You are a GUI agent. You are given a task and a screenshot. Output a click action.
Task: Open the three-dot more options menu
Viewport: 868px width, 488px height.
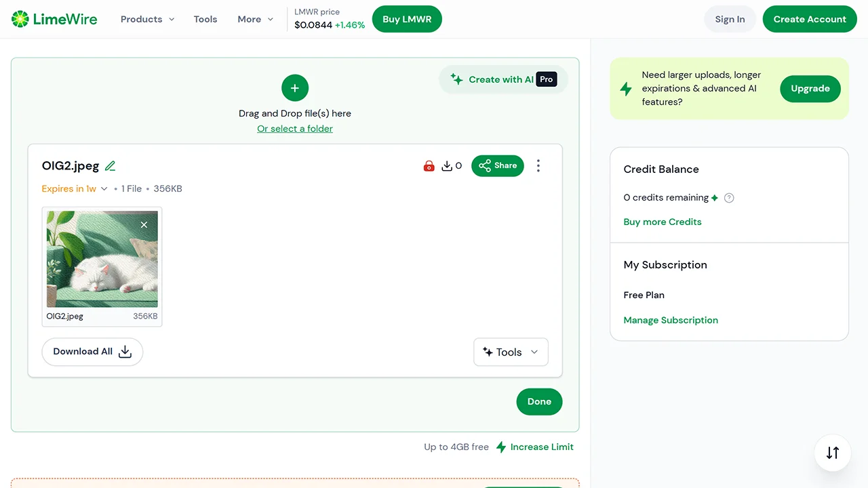tap(538, 166)
